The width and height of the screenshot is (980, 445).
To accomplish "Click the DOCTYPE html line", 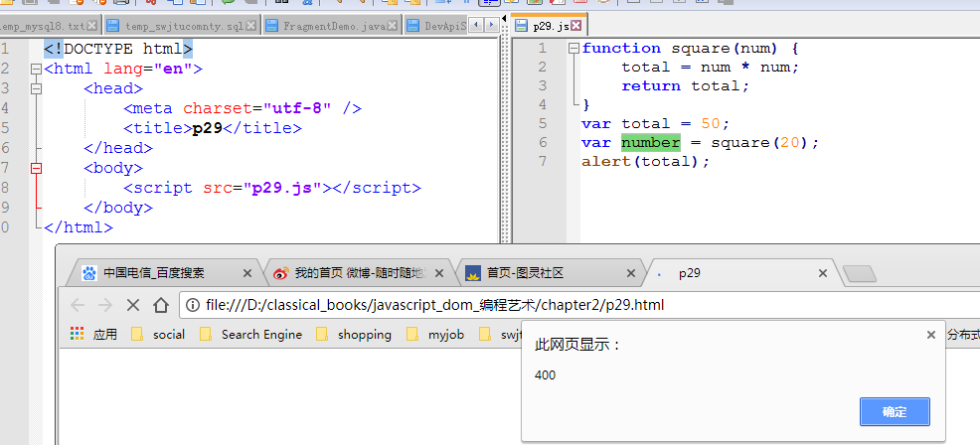I will tap(118, 48).
